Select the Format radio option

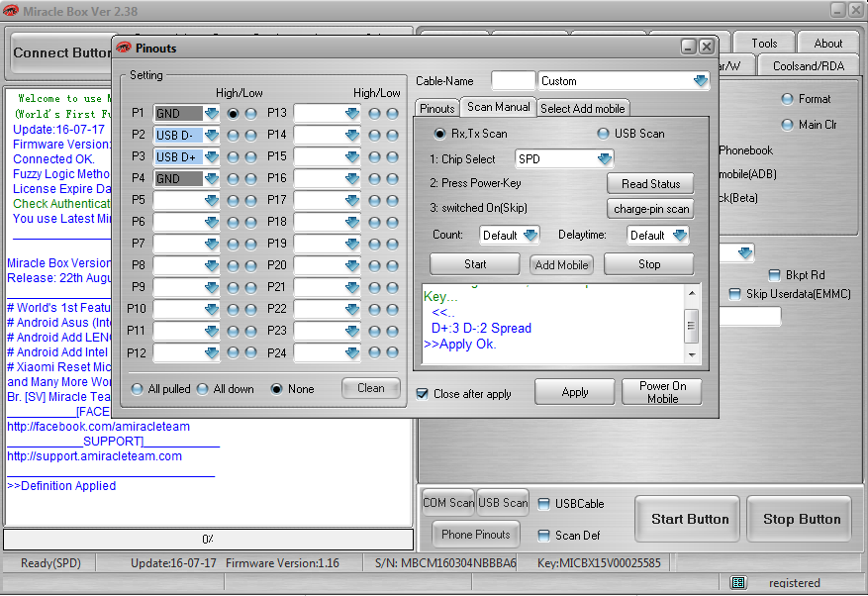[806, 99]
